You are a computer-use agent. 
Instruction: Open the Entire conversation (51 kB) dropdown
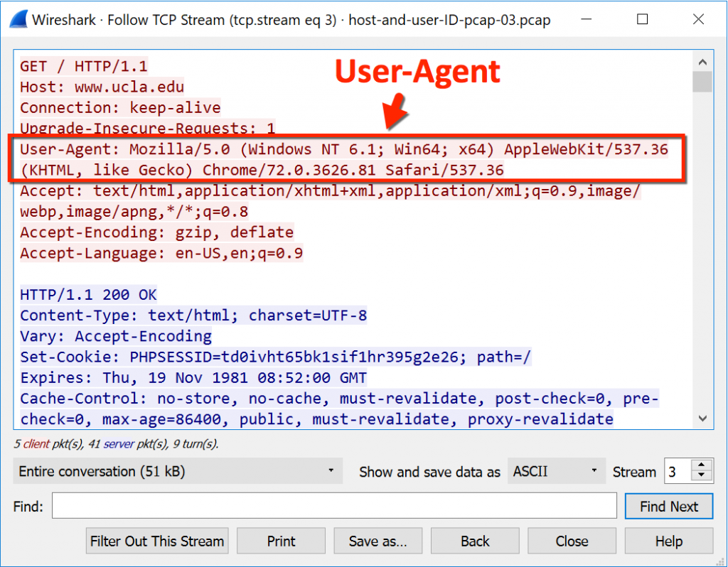pos(177,471)
